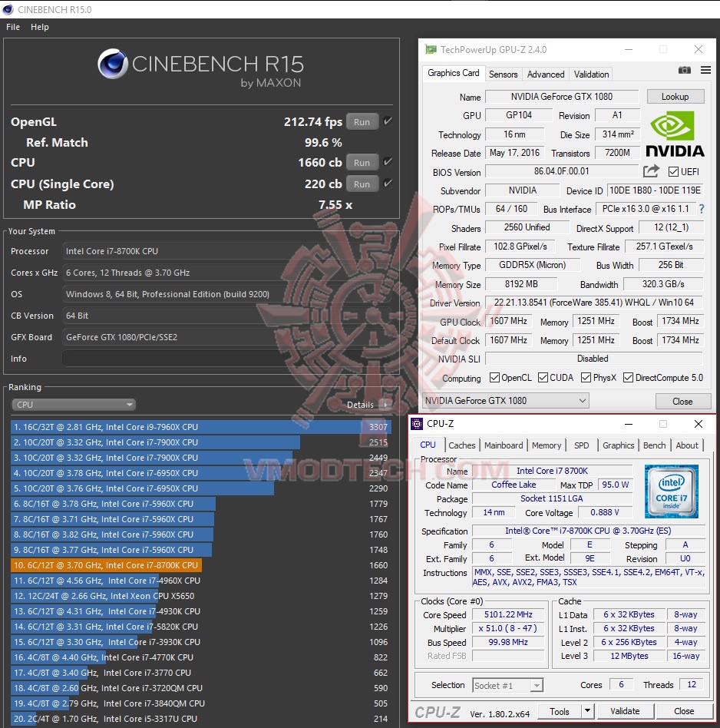Open the Help menu in Cinebench

click(x=39, y=27)
